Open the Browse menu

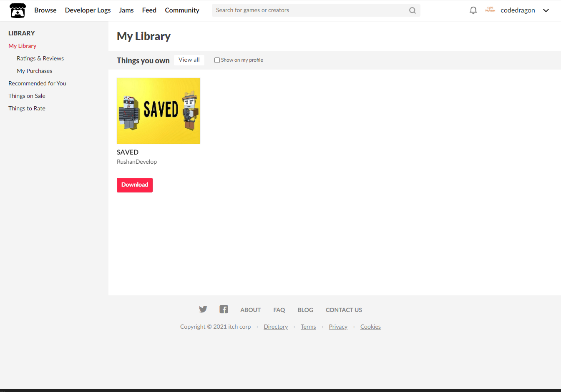click(45, 10)
